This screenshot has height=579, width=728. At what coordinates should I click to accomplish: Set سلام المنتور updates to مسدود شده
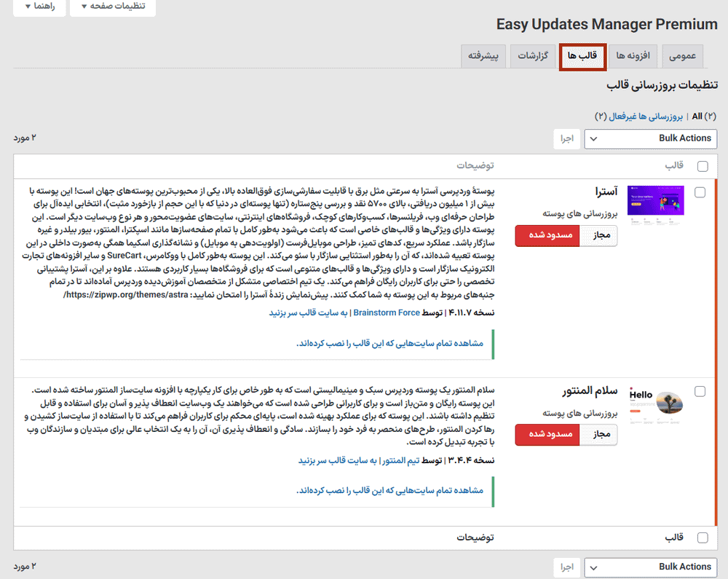[x=547, y=435]
